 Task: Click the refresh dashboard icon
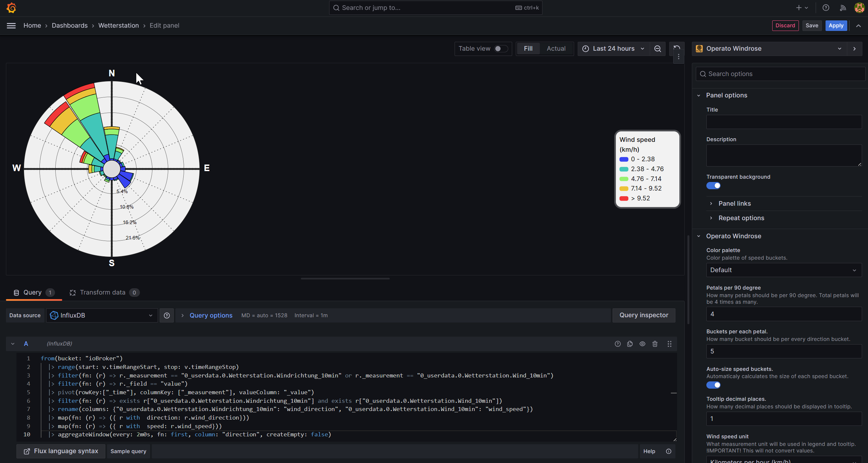(x=677, y=47)
